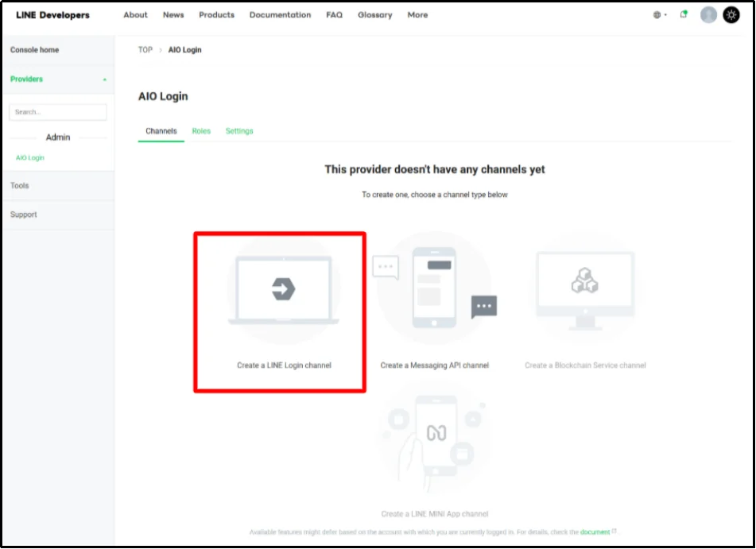Screen dimensions: 756x549
Task: Open the language dropdown arrow
Action: [x=664, y=14]
